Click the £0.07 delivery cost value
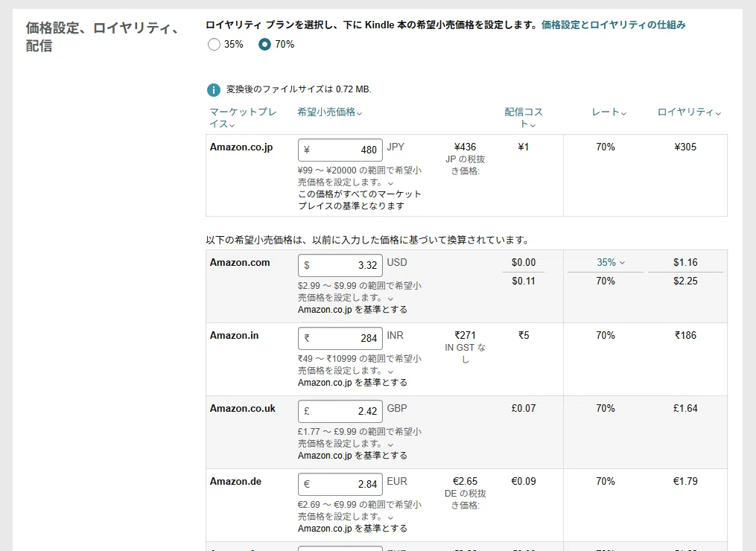This screenshot has width=756, height=551. click(524, 408)
